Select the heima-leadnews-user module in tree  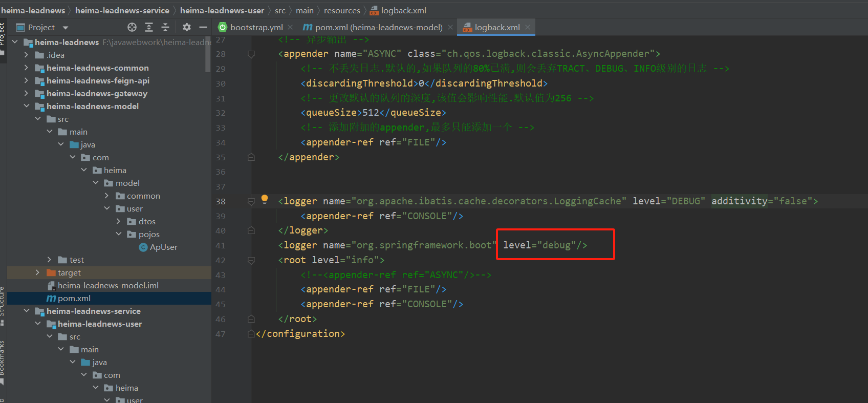[x=100, y=324]
